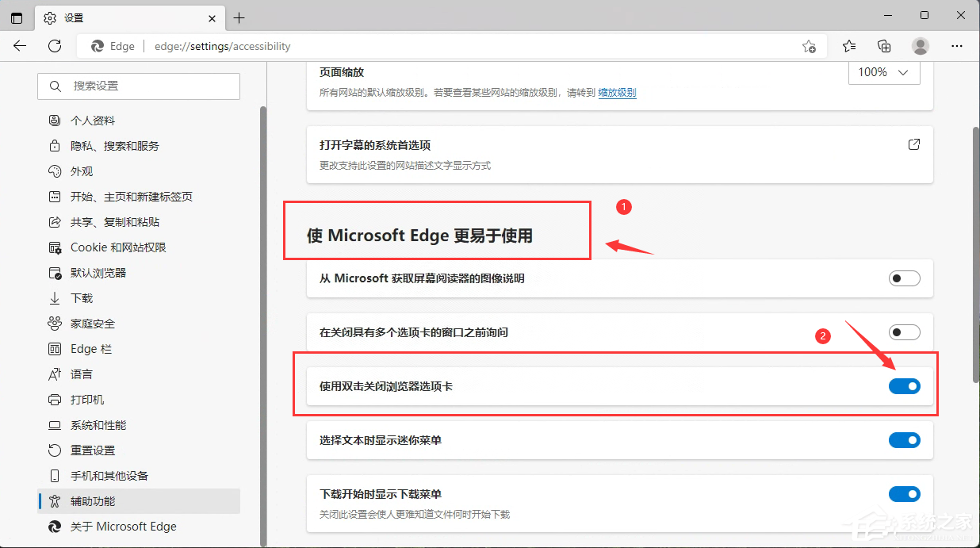Open a new tab with plus button

(x=239, y=17)
